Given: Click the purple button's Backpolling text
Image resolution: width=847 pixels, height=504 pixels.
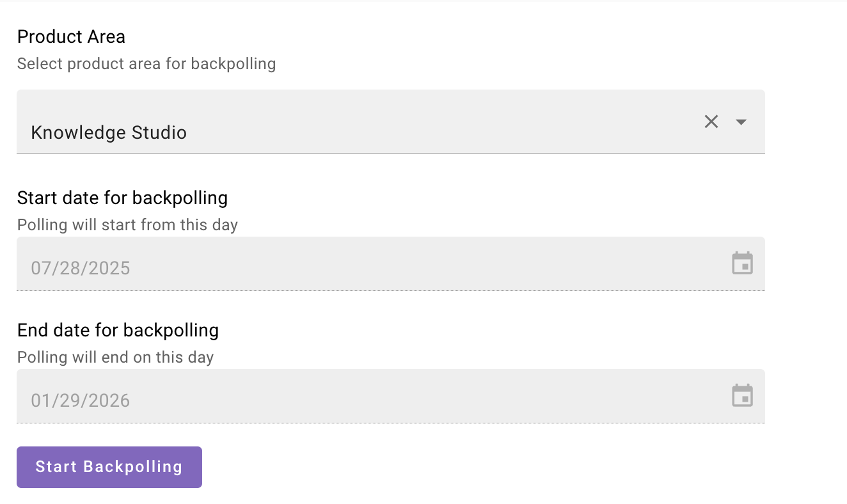Looking at the screenshot, I should 133,467.
